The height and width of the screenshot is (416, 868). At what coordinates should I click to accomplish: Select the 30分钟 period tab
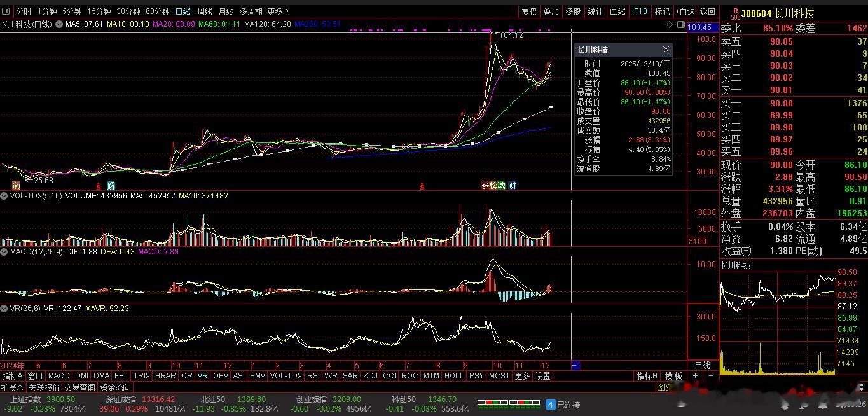tap(128, 11)
